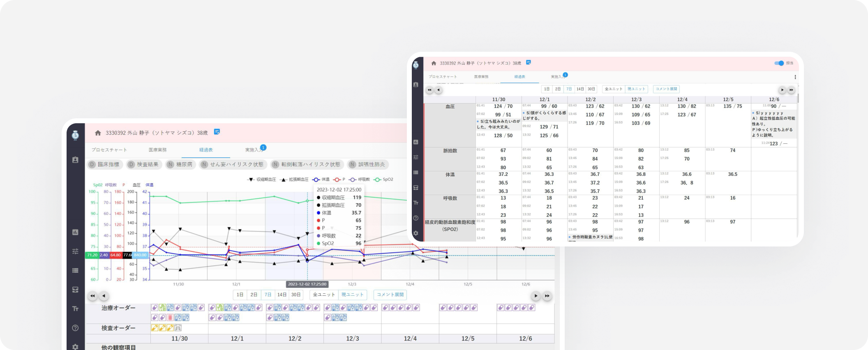This screenshot has height=350, width=868.
Task: Click the rewind double-arrow below the chart
Action: [x=92, y=296]
